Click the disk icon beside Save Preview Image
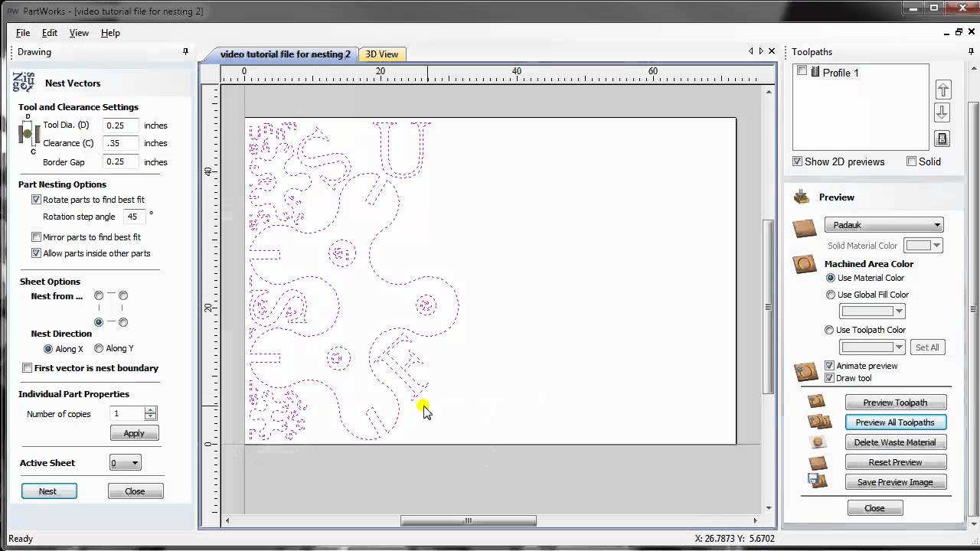The height and width of the screenshot is (551, 980). (x=818, y=481)
